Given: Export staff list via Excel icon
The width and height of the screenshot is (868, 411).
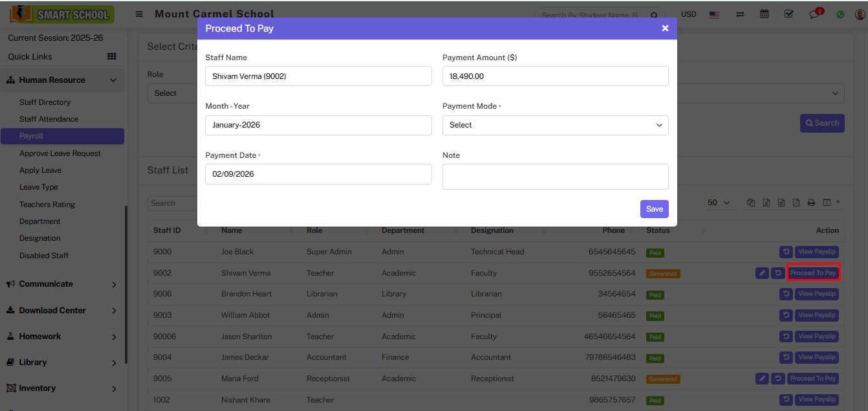Looking at the screenshot, I should coord(766,203).
